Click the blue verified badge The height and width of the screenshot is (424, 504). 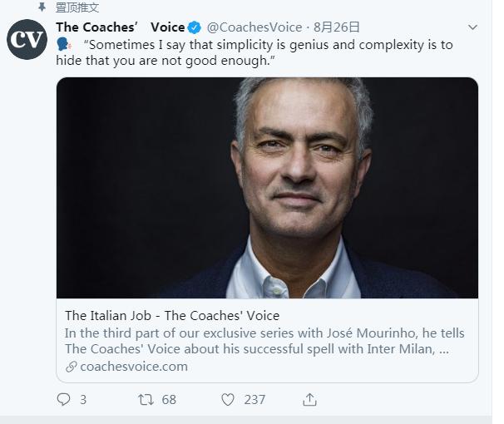[x=195, y=27]
